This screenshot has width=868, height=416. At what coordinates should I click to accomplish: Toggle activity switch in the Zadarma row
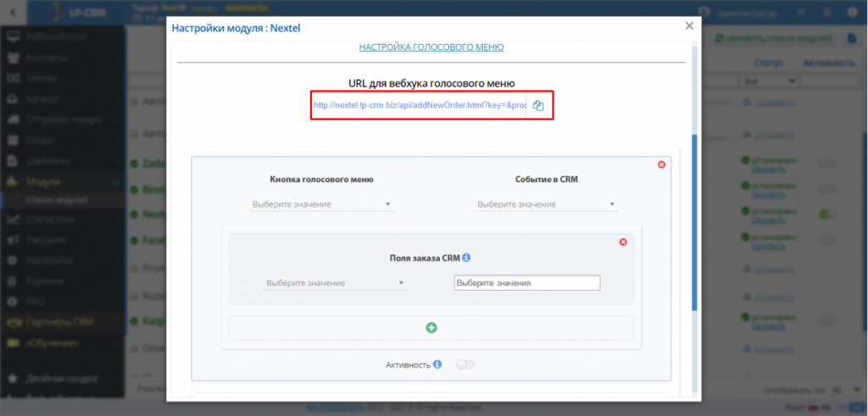coord(828,164)
